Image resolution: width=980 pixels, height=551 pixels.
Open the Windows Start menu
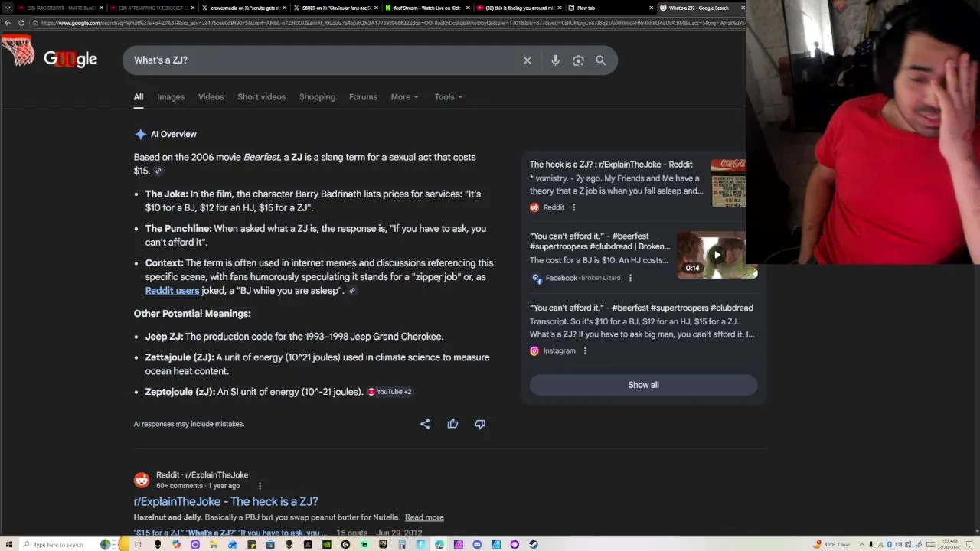8,544
